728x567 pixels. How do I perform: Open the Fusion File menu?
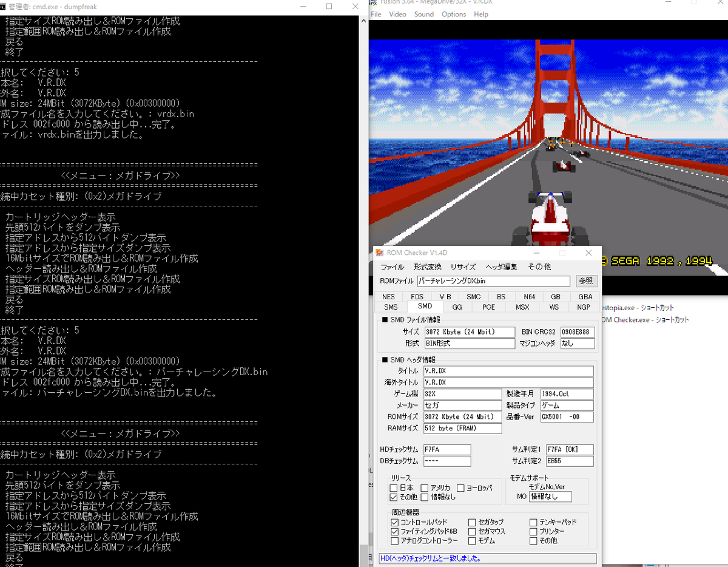(x=376, y=15)
